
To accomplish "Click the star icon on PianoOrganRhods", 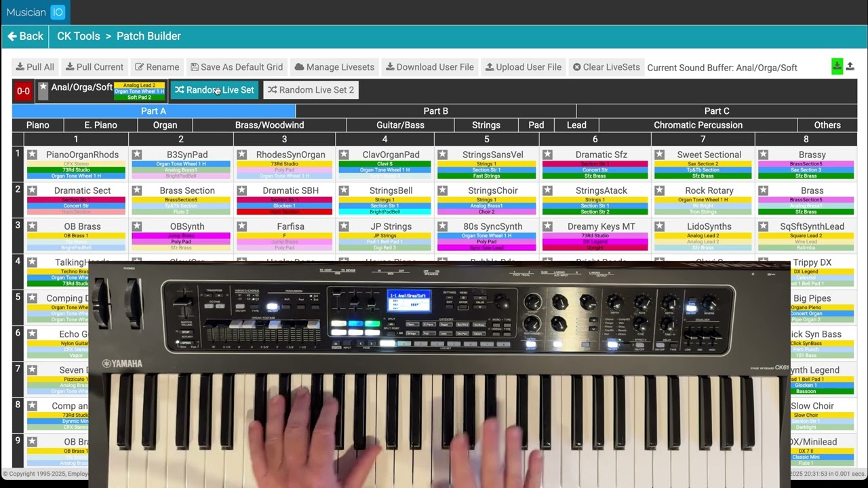I will pos(32,155).
